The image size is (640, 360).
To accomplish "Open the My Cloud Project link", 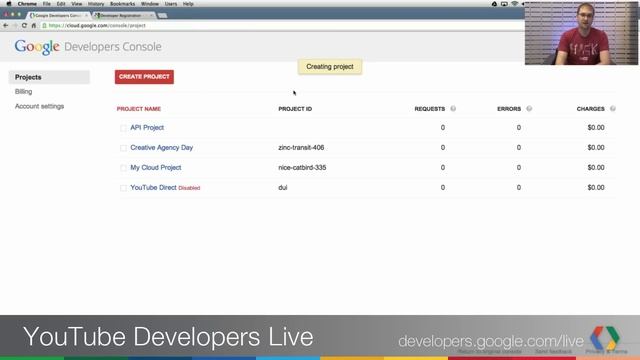I will point(156,167).
